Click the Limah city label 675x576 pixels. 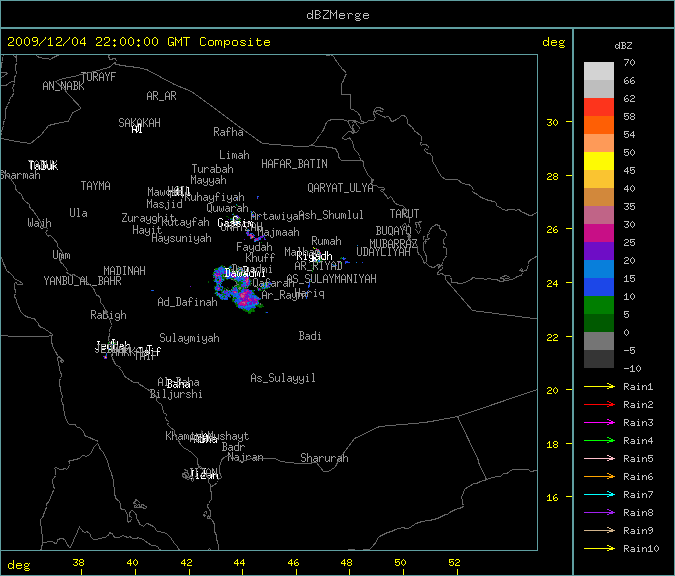(x=234, y=155)
